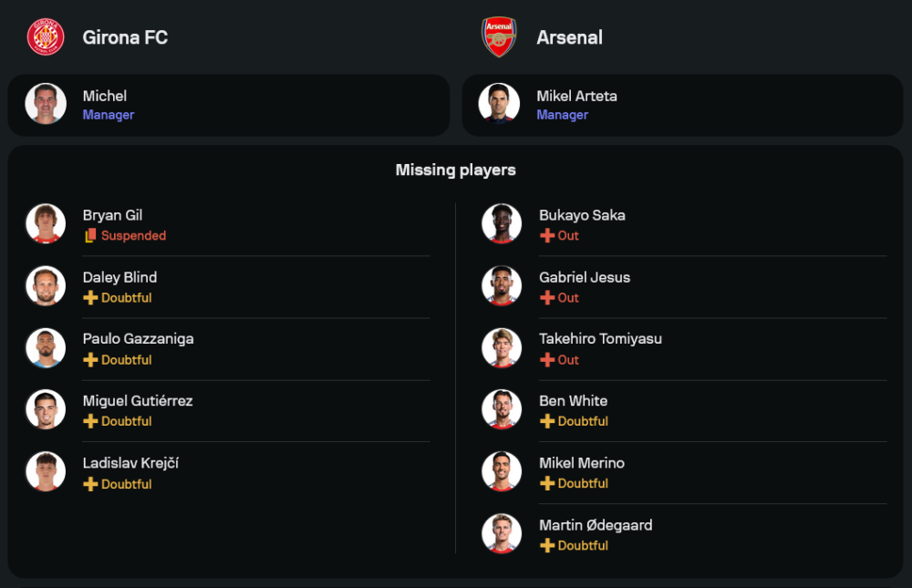Open the Arsenal team name link
Viewport: 912px width, 588px height.
(569, 37)
